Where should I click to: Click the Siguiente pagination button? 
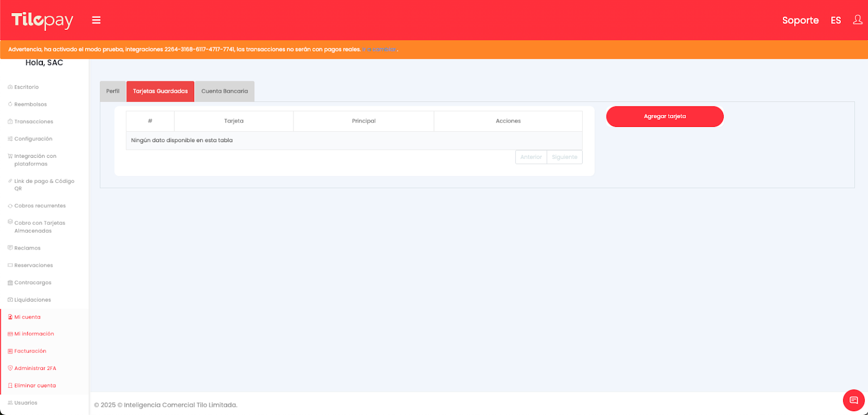point(564,157)
